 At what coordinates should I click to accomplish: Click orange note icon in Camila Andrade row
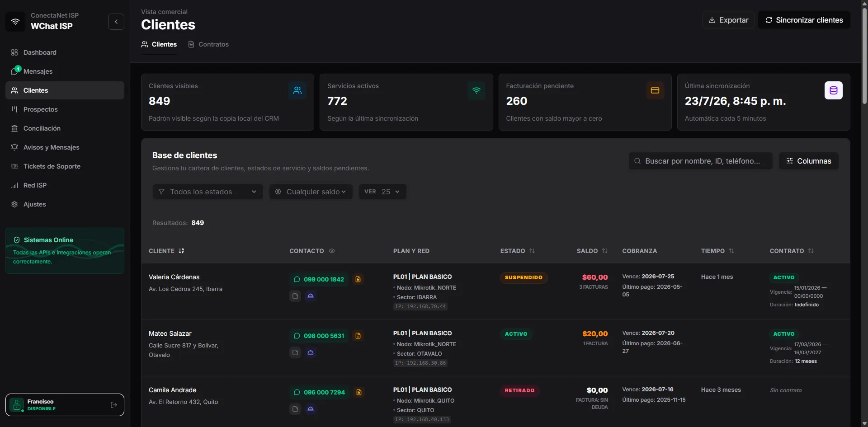coord(359,392)
